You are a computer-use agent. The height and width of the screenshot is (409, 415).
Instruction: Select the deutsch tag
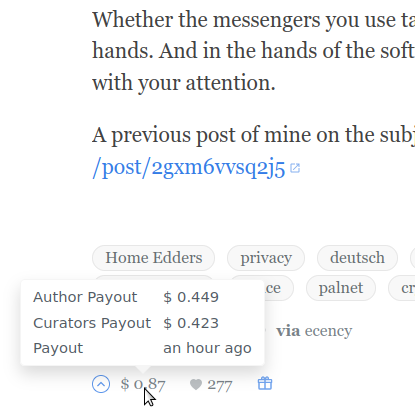(357, 258)
